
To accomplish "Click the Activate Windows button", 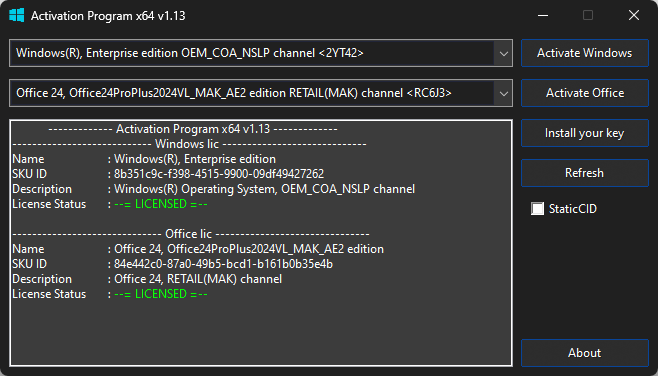I will click(585, 53).
